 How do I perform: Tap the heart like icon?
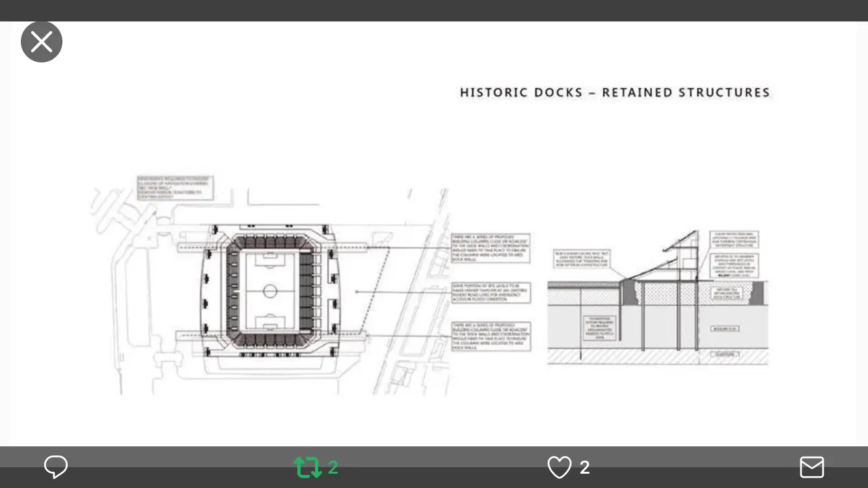click(559, 467)
